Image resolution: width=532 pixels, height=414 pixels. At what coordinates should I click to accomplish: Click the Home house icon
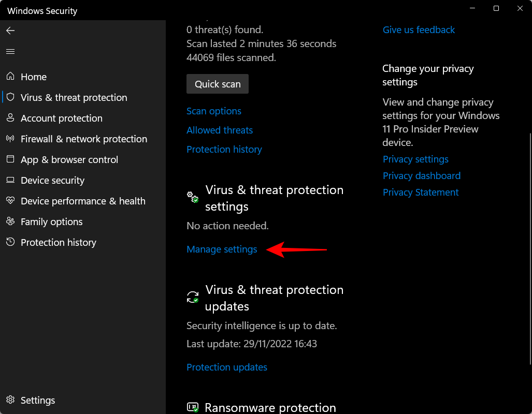[x=10, y=77]
